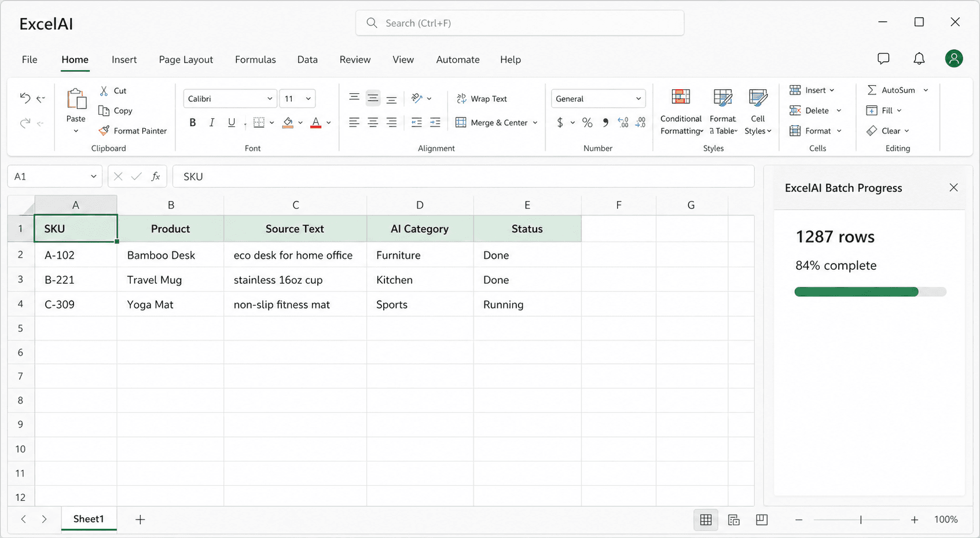This screenshot has height=538, width=980.
Task: Open the notifications bell
Action: [x=919, y=58]
